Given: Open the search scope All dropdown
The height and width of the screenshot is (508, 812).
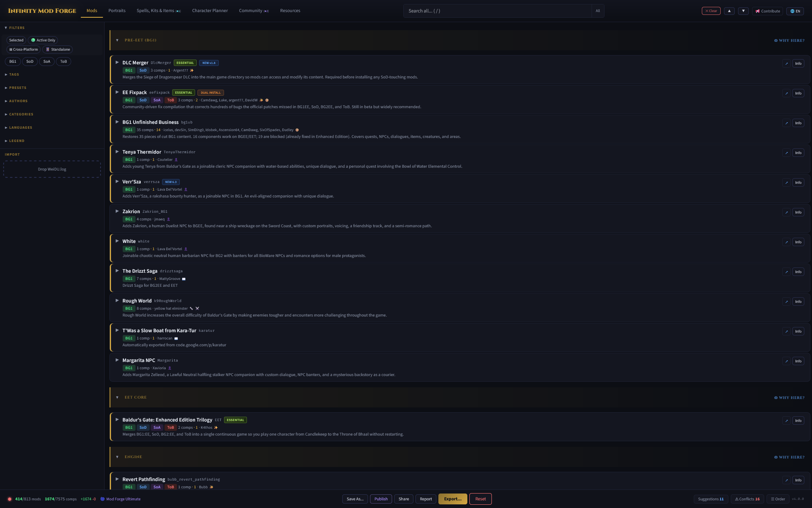Looking at the screenshot, I should coord(598,11).
